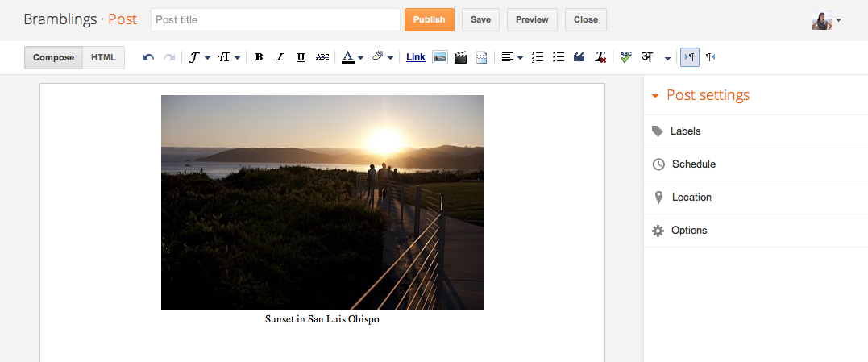Click the Undo arrow icon

click(148, 57)
